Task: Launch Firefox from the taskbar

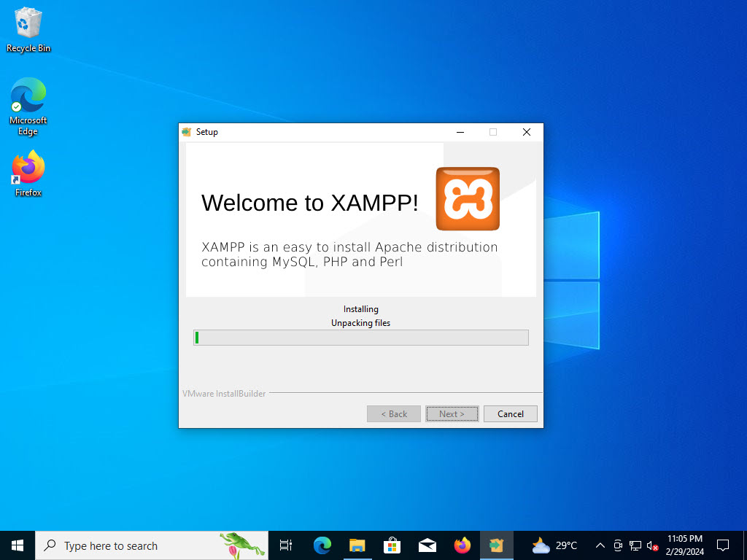Action: pyautogui.click(x=462, y=545)
